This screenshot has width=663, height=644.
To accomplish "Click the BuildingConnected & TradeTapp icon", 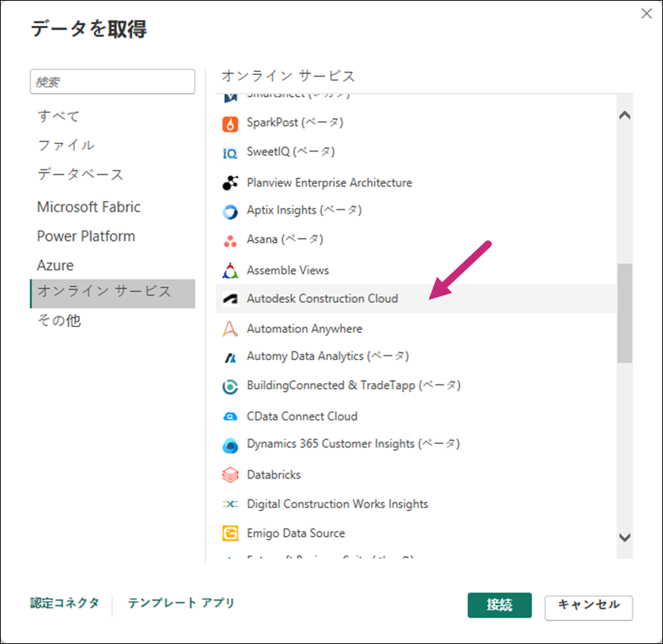I will pos(230,387).
